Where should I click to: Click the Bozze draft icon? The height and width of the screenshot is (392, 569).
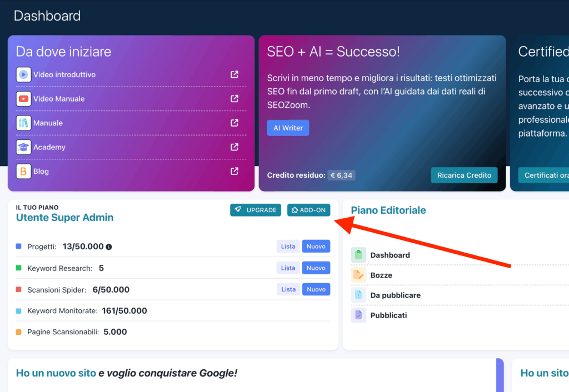[x=358, y=275]
